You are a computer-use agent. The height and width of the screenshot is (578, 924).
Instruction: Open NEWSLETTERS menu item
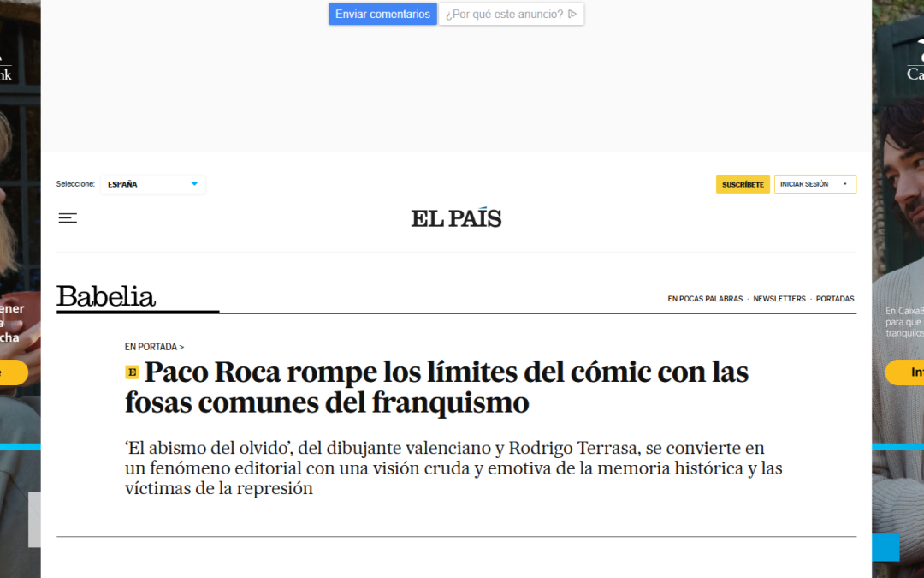pyautogui.click(x=779, y=299)
